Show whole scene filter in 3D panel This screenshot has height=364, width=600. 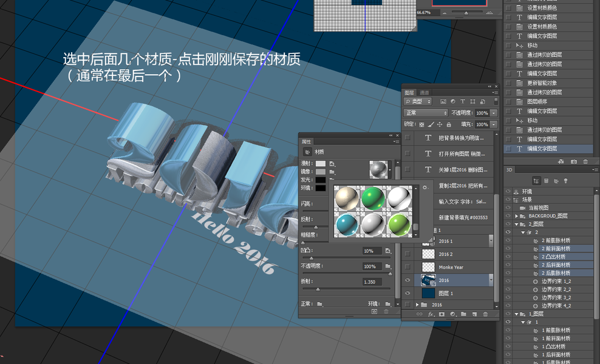click(536, 181)
